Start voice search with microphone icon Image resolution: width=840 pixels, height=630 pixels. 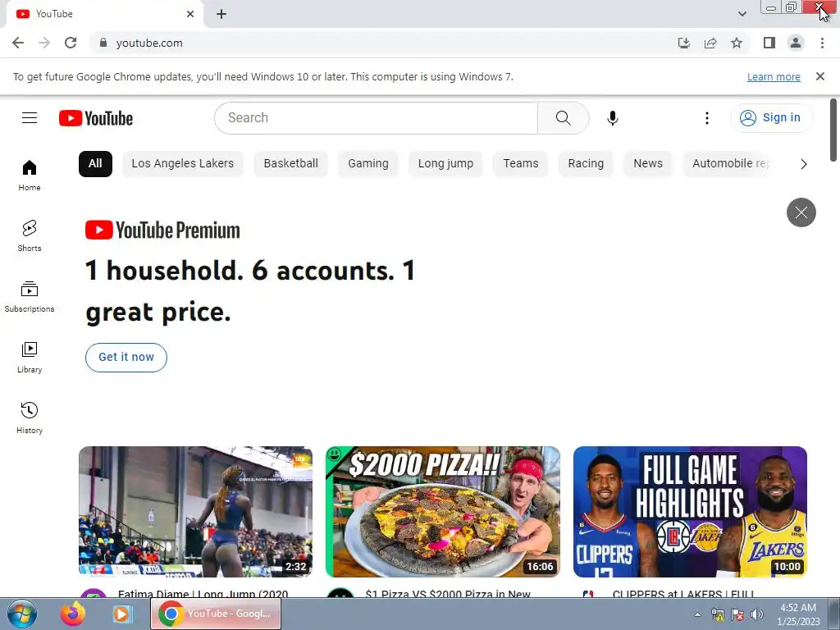612,118
